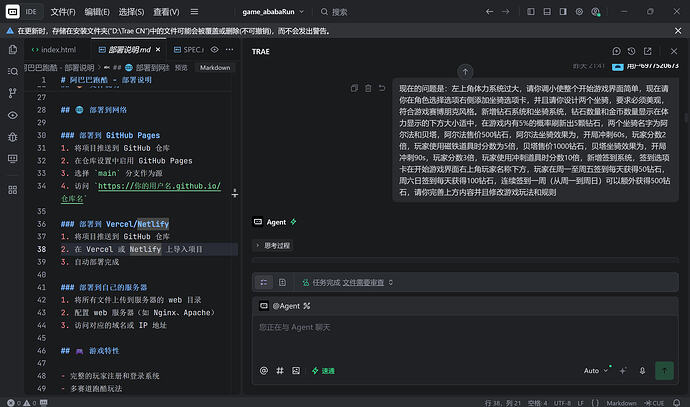690x407 pixels.
Task: Click the green send message button
Action: (x=664, y=371)
